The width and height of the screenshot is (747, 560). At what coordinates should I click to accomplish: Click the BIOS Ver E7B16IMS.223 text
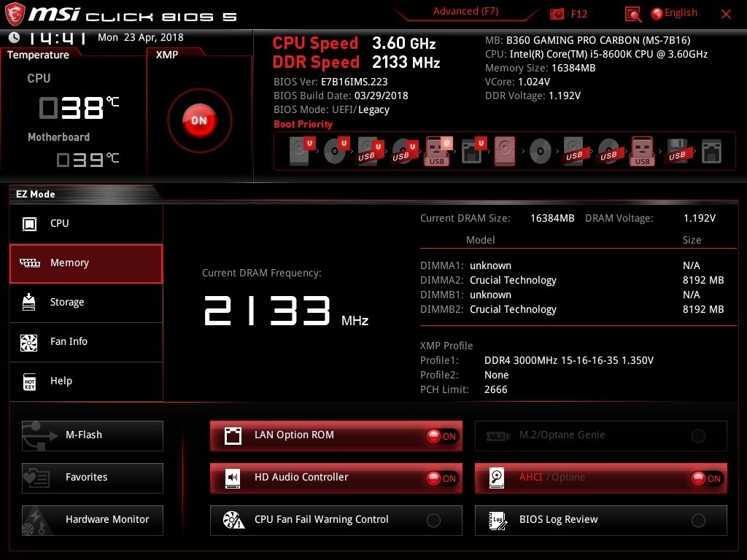pyautogui.click(x=330, y=82)
